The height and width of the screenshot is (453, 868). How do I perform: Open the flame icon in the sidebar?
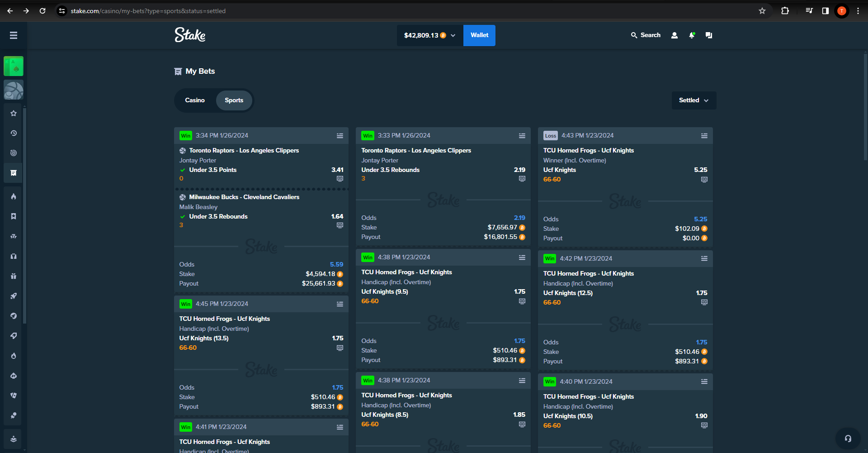coord(14,196)
